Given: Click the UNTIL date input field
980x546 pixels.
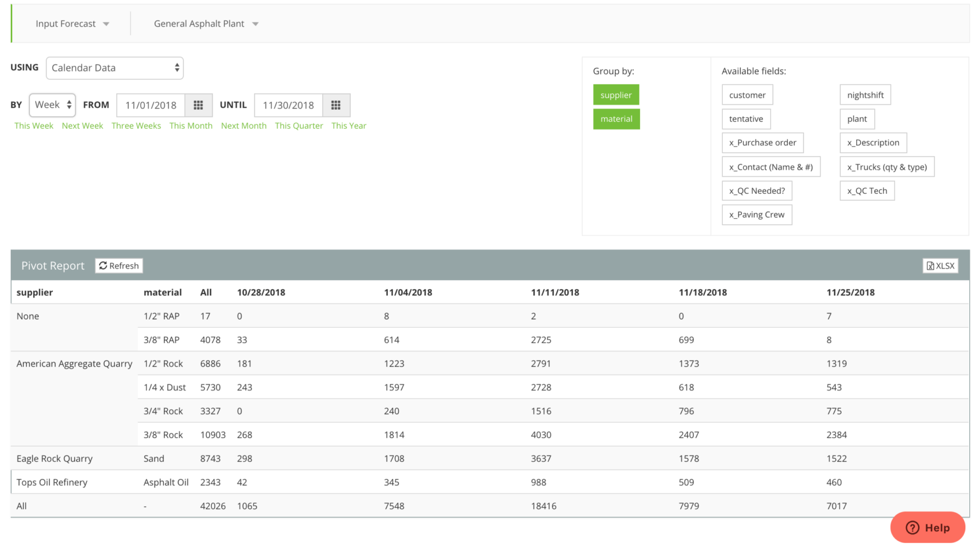Looking at the screenshot, I should coord(288,105).
